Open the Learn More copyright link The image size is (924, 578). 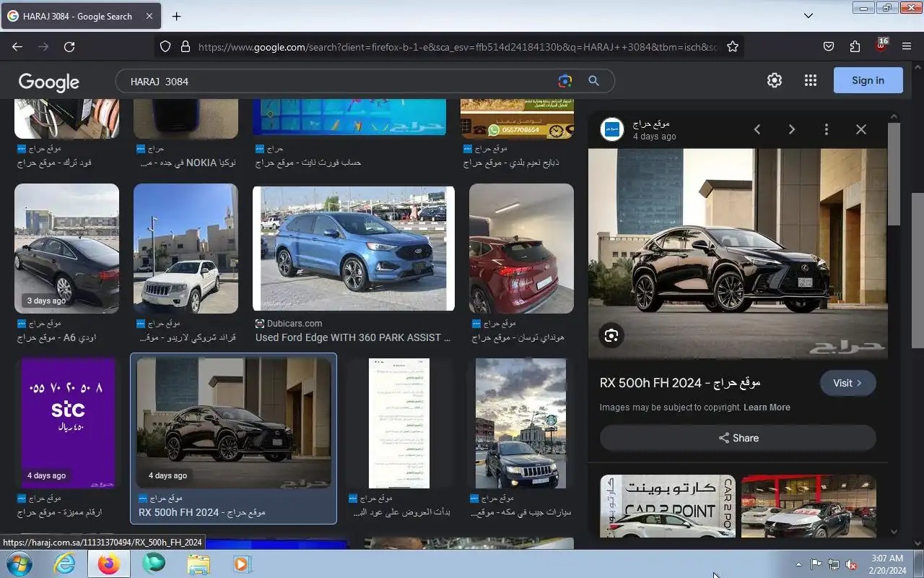pos(767,407)
